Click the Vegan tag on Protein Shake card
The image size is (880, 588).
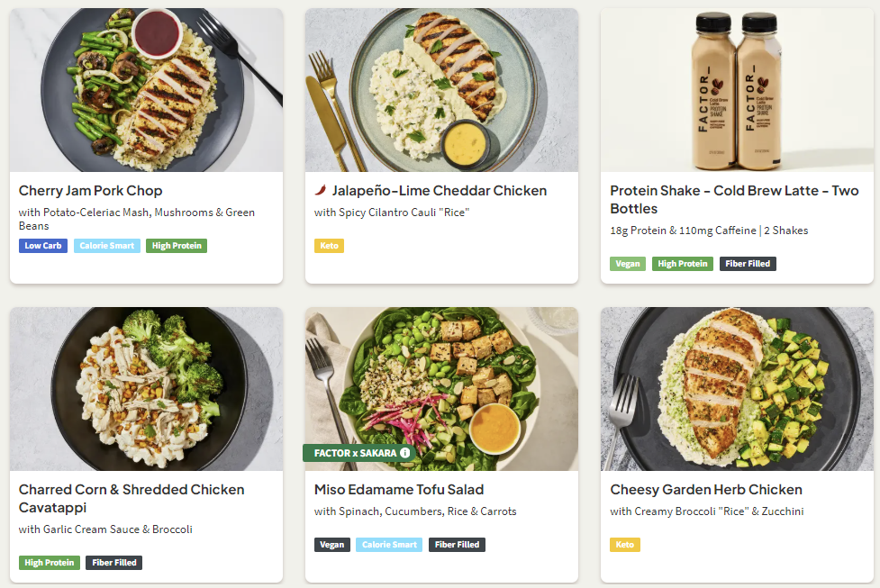[628, 264]
